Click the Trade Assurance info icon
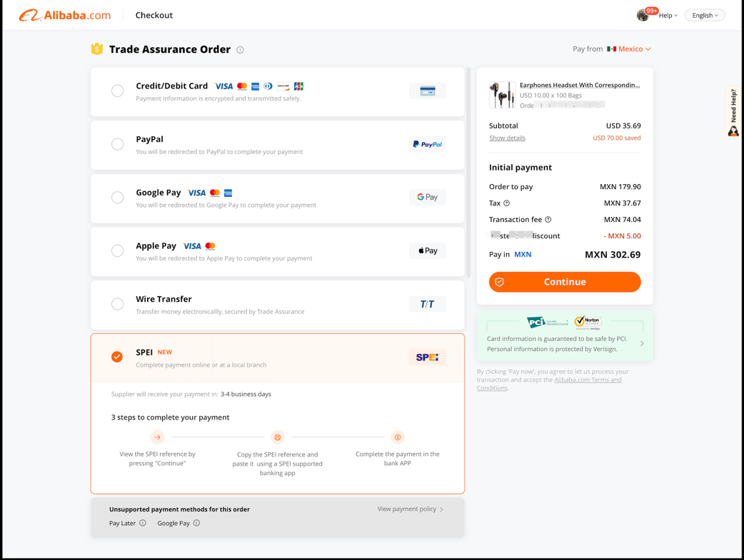 pyautogui.click(x=240, y=50)
